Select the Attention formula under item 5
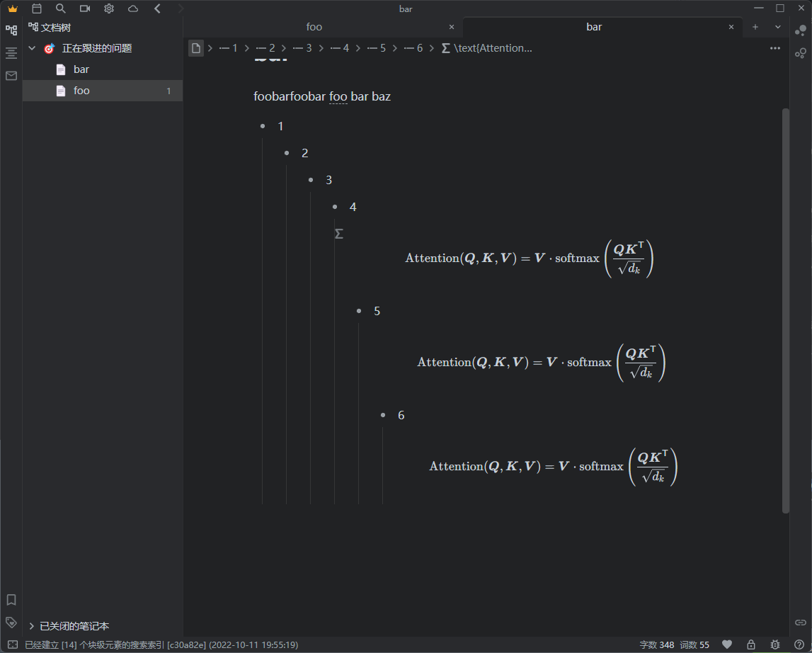The height and width of the screenshot is (653, 812). 541,363
